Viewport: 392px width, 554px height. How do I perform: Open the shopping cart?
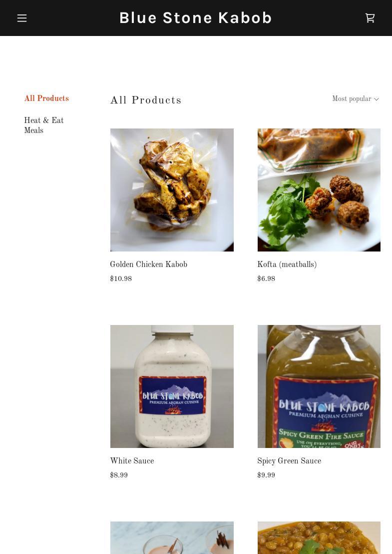(370, 18)
